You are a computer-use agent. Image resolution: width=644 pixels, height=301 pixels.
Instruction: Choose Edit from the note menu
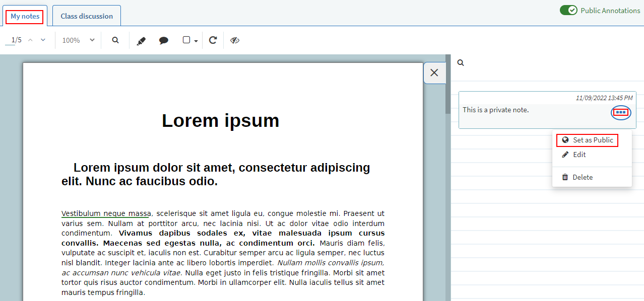point(579,155)
